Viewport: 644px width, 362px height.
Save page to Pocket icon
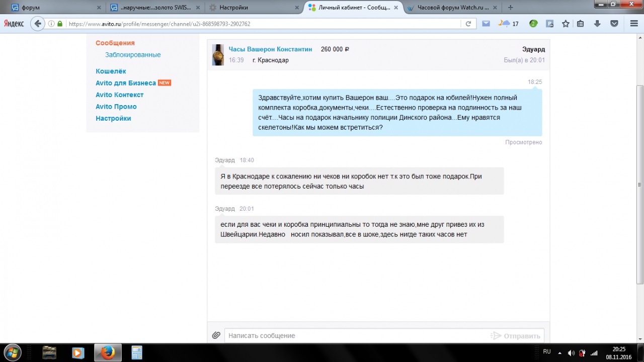click(x=614, y=24)
